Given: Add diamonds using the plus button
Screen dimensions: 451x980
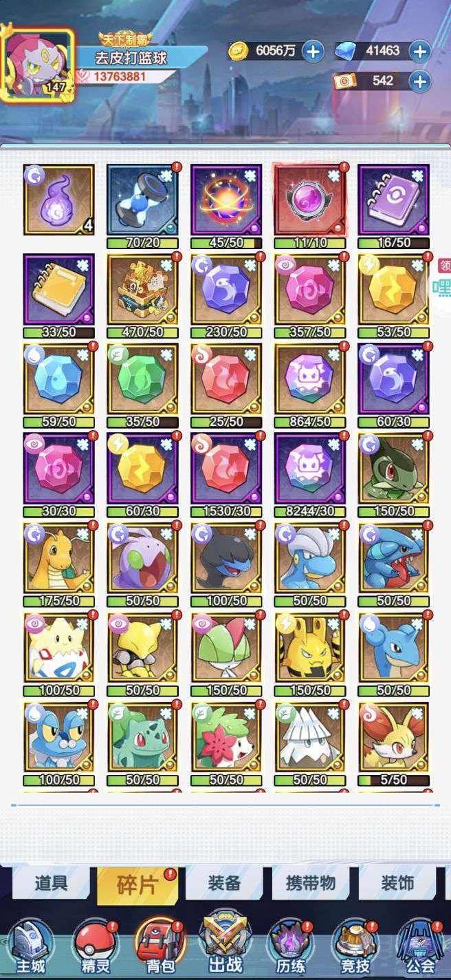Looking at the screenshot, I should coord(419,50).
